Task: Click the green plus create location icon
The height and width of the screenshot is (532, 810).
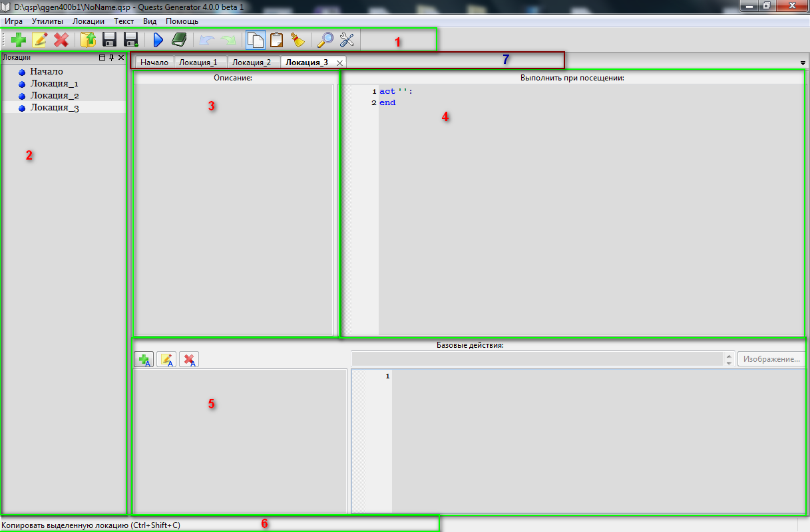Action: [x=19, y=40]
